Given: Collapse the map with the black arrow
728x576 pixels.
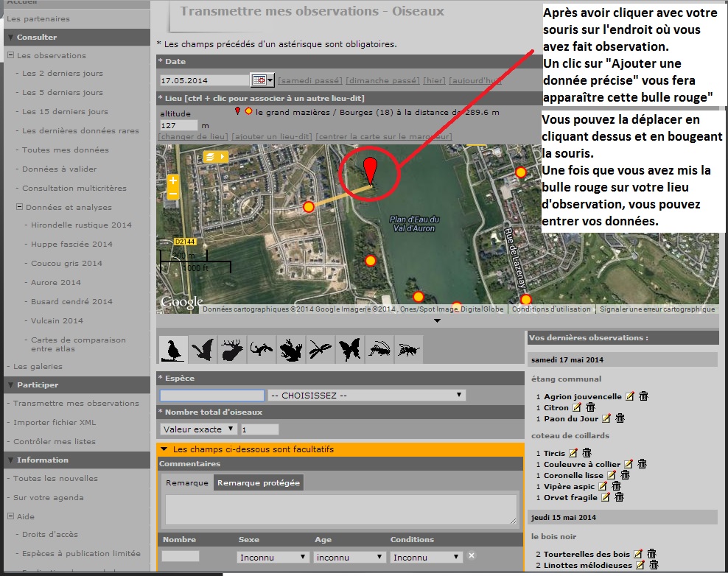Looking at the screenshot, I should pyautogui.click(x=437, y=320).
